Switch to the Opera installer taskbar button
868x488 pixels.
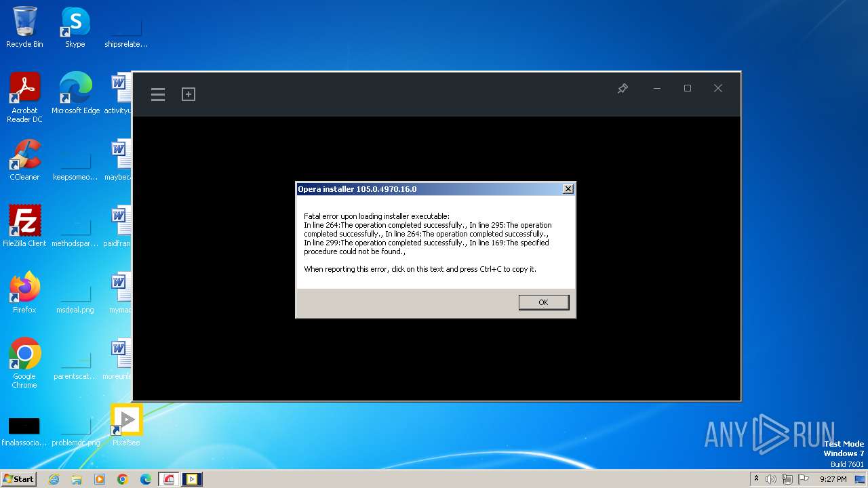169,479
